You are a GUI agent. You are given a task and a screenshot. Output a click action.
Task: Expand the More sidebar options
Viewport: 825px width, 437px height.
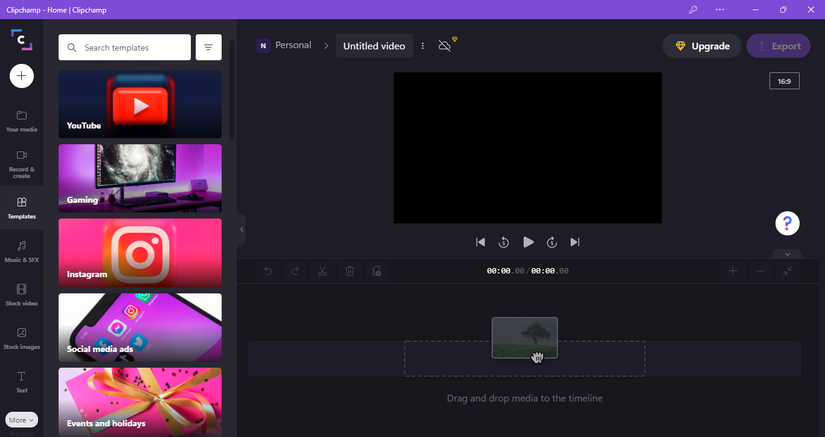[x=22, y=420]
